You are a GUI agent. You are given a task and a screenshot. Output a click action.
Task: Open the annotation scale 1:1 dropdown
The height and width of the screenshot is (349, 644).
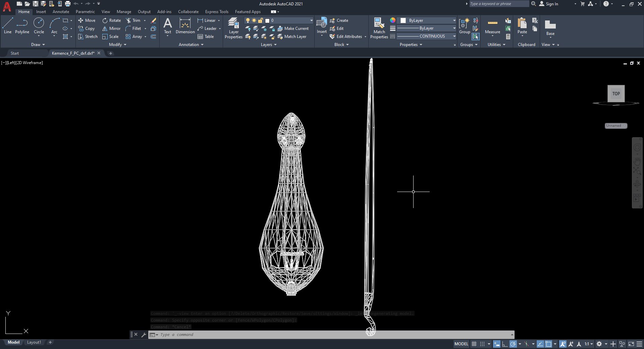pos(589,344)
